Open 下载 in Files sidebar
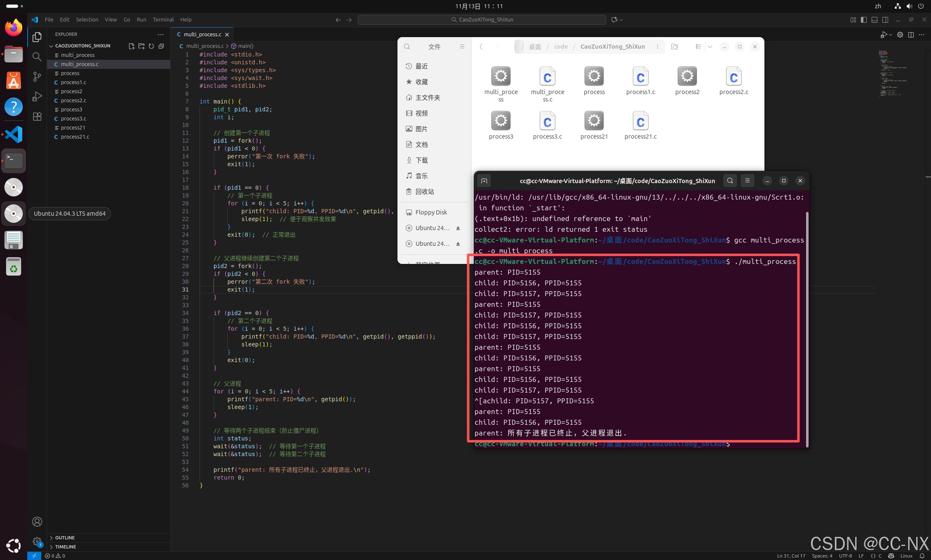 [x=421, y=160]
